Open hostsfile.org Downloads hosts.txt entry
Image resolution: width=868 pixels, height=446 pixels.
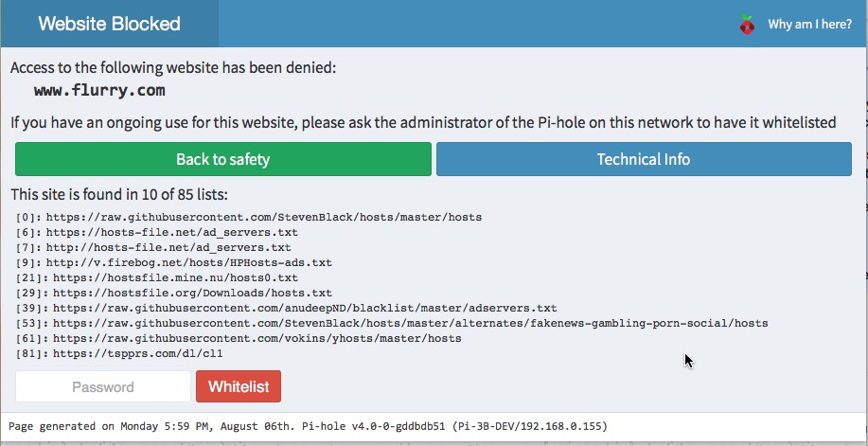[193, 293]
